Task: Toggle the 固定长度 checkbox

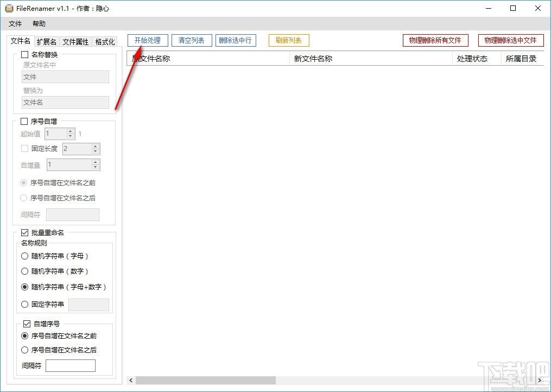Action: (x=24, y=148)
